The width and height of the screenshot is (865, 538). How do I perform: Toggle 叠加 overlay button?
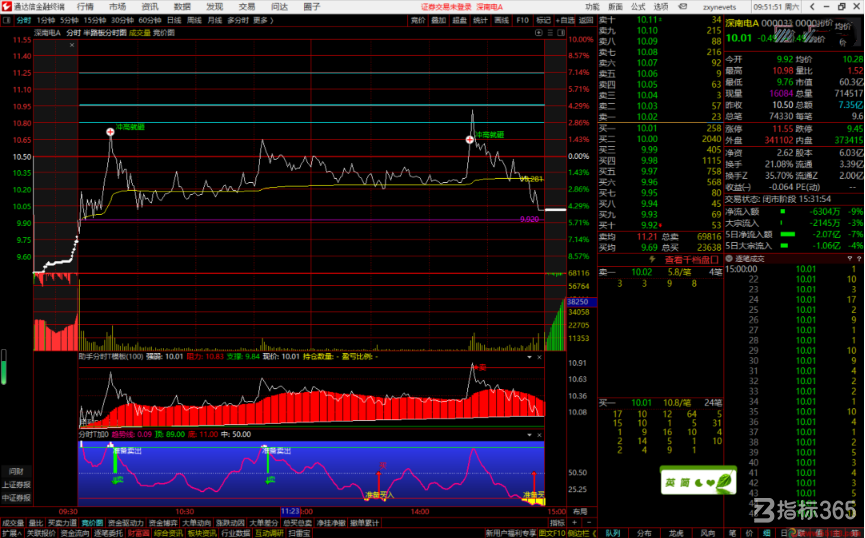click(439, 20)
